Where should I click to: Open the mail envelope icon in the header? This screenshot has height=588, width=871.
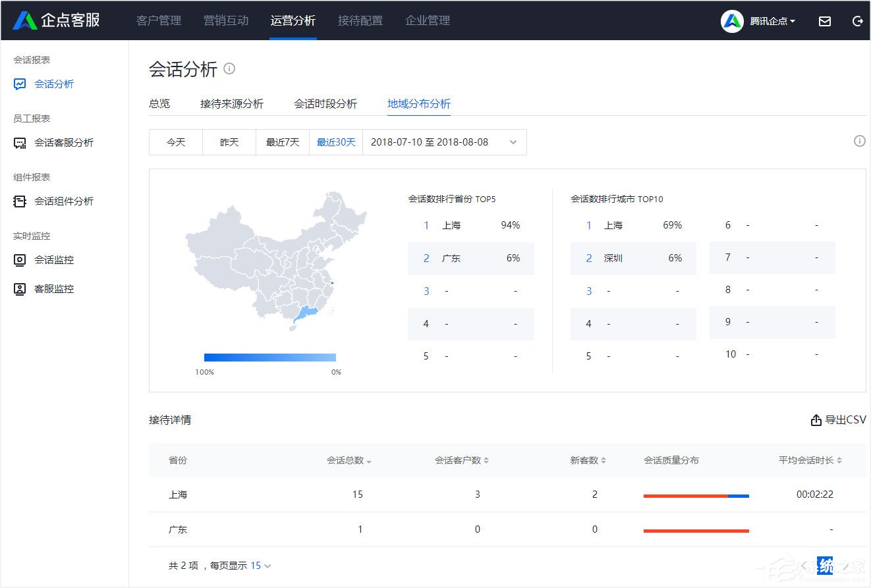pos(824,21)
